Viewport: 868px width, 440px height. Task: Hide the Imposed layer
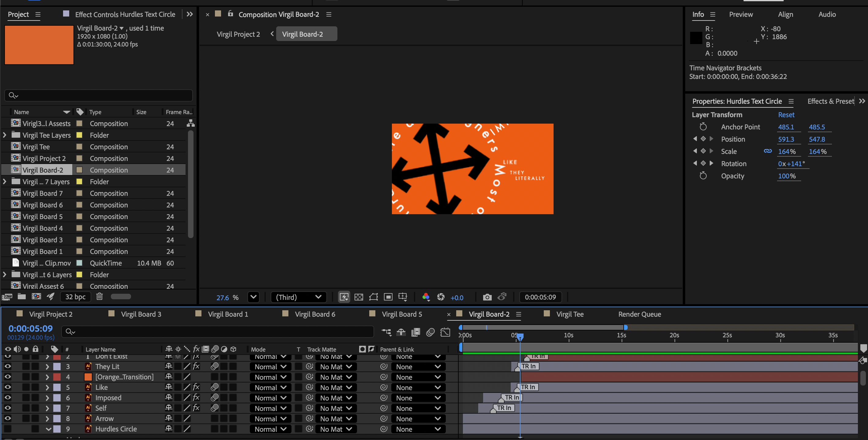[x=8, y=397]
